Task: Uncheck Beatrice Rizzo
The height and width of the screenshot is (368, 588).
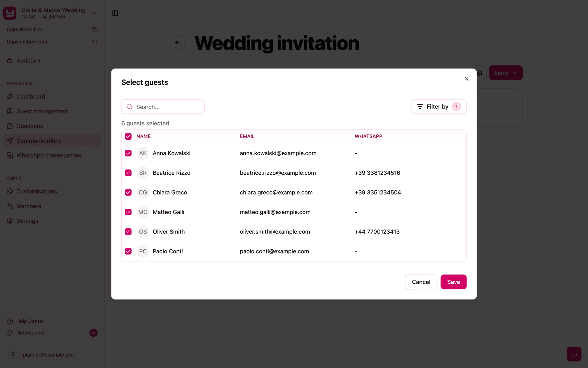Action: (x=128, y=173)
